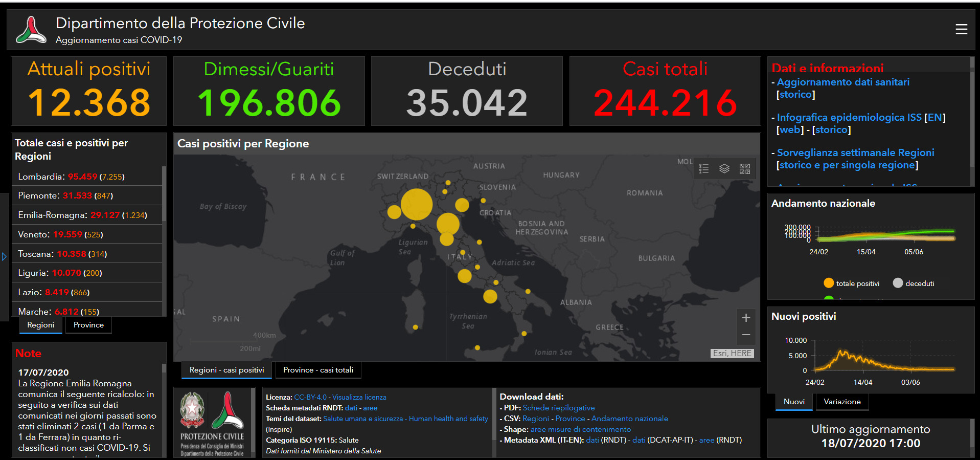Toggle 'totale positivi' series in the legend

[852, 283]
